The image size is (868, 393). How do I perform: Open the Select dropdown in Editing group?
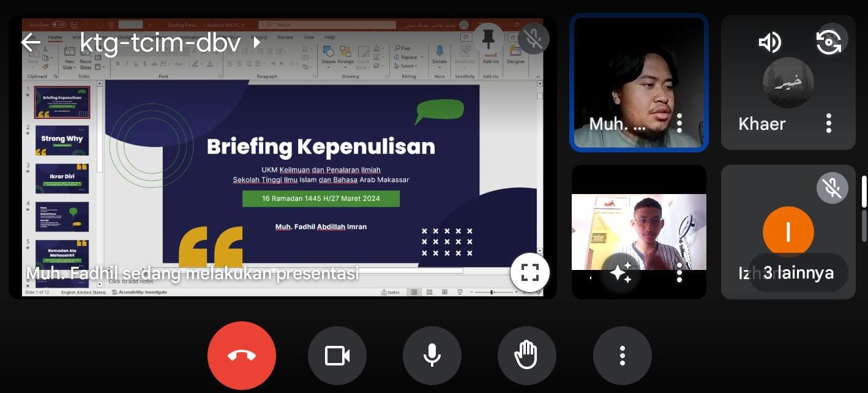405,65
